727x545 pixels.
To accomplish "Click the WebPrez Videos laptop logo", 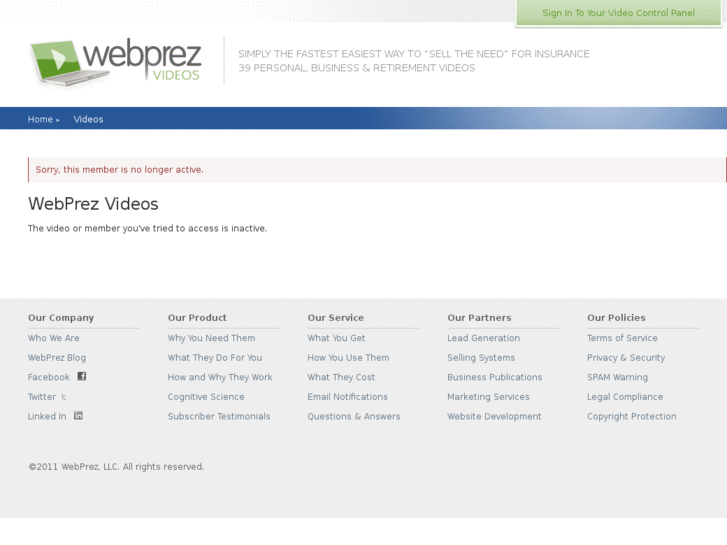I will 115,62.
